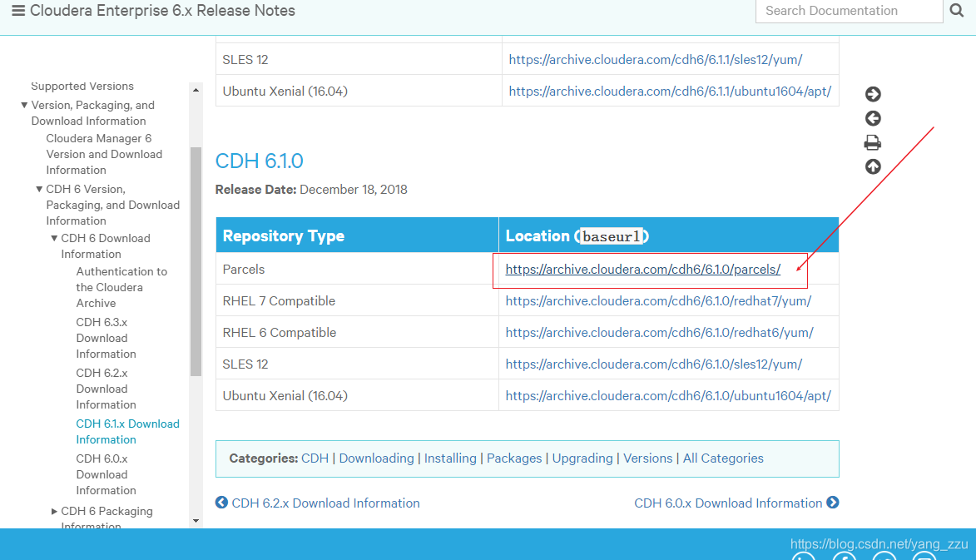Open the All Categories link
Viewport: 976px width, 560px height.
(x=723, y=458)
